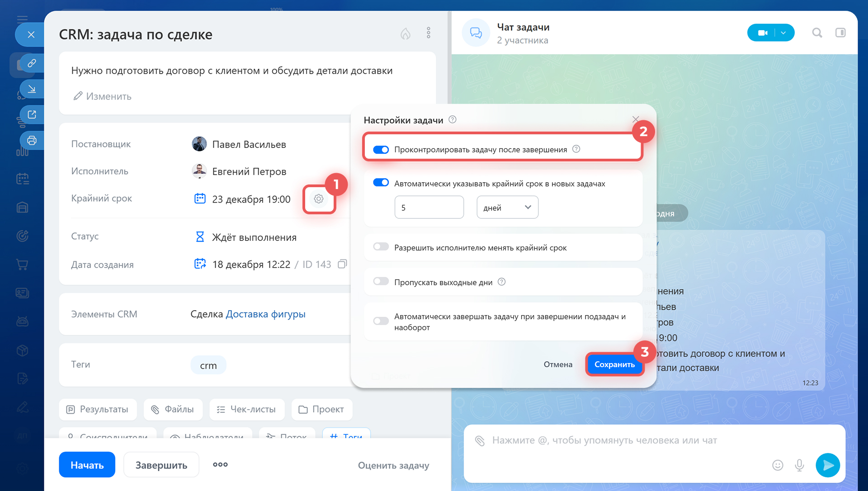The image size is (868, 491).
Task: Switch to Чек-листы tab
Action: coord(246,409)
